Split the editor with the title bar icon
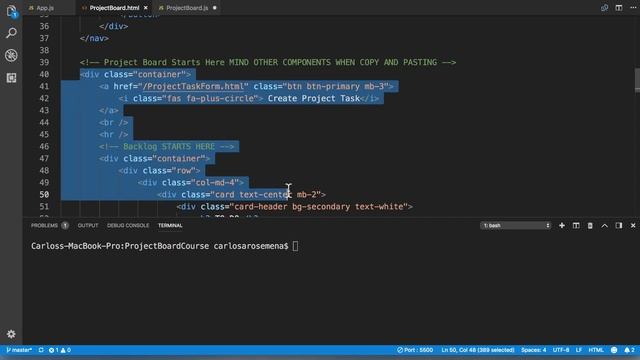The image size is (640, 360). 619,8
